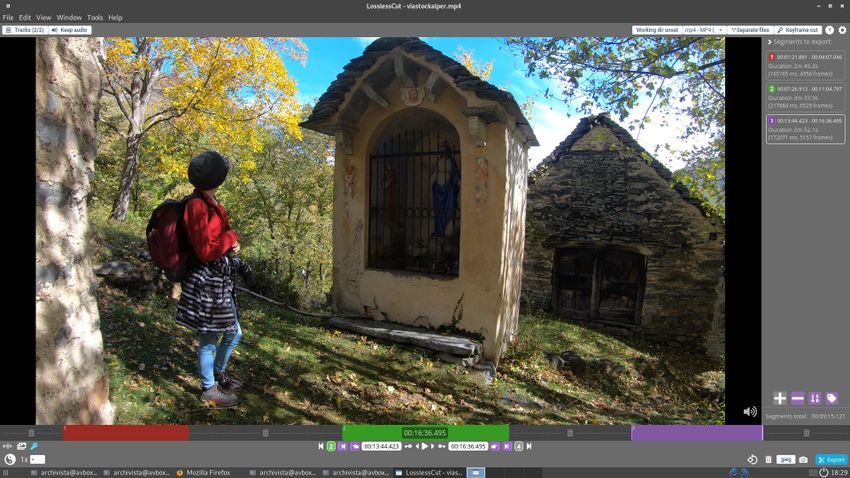Click the red segment on the timeline
The width and height of the screenshot is (850, 478).
pos(126,433)
